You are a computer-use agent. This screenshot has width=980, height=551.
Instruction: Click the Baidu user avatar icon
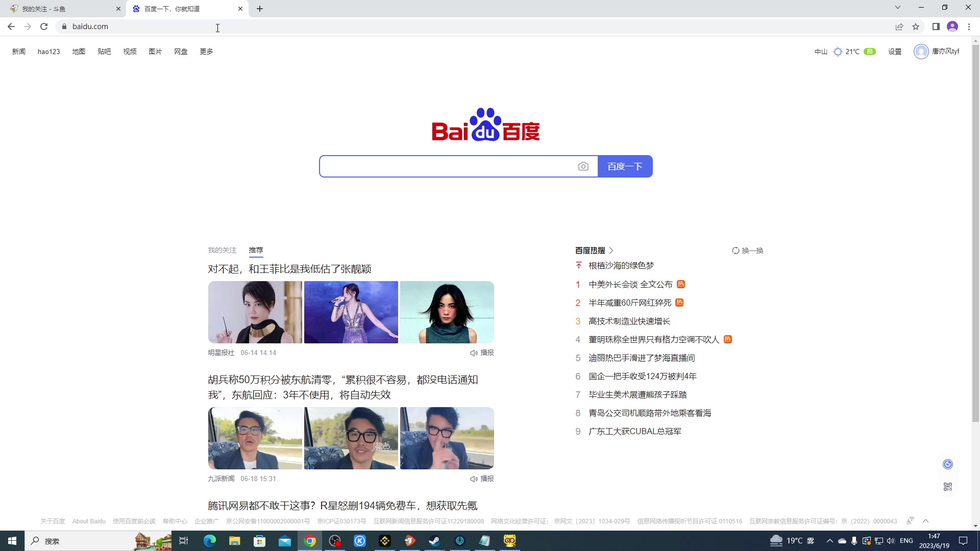[921, 52]
